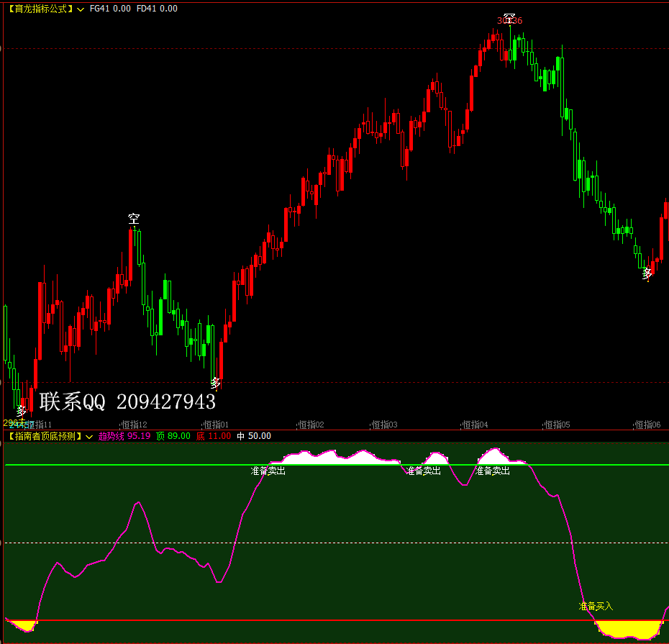Click the yellow 准备买入 signal label
669x644 pixels.
click(x=596, y=606)
